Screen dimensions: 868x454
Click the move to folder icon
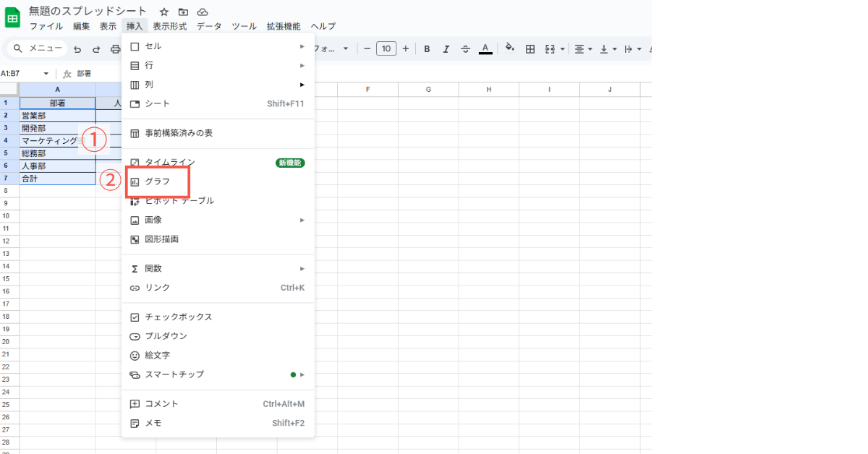(183, 12)
